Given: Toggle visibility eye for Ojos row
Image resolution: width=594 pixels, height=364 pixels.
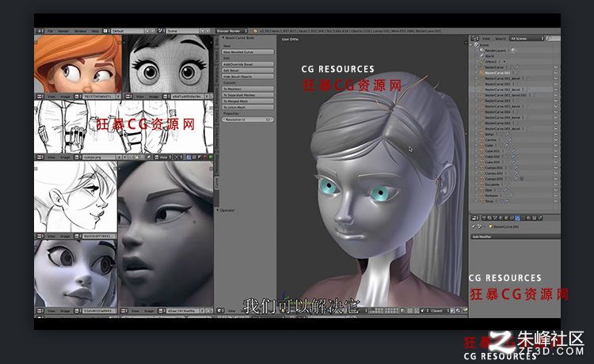Looking at the screenshot, I should pyautogui.click(x=556, y=190).
